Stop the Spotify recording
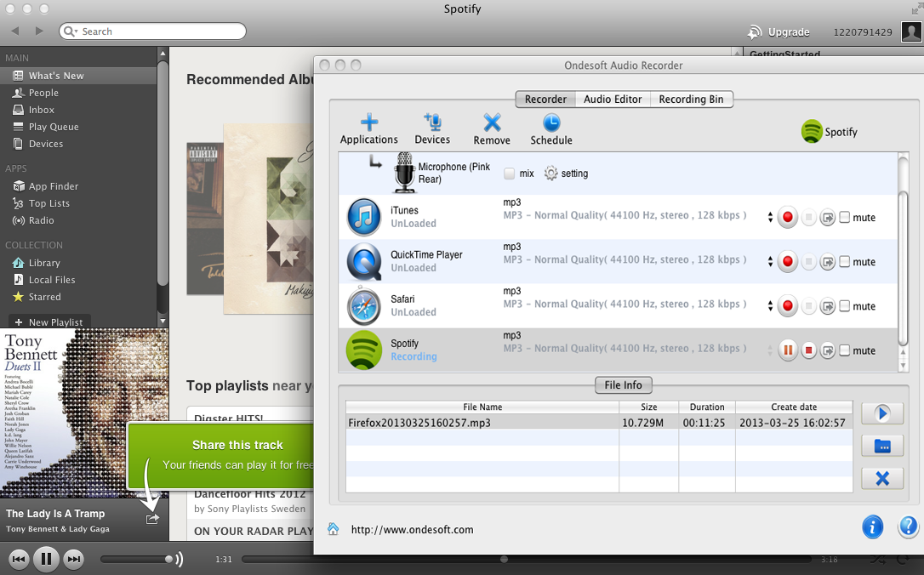The width and height of the screenshot is (924, 575). pyautogui.click(x=808, y=350)
